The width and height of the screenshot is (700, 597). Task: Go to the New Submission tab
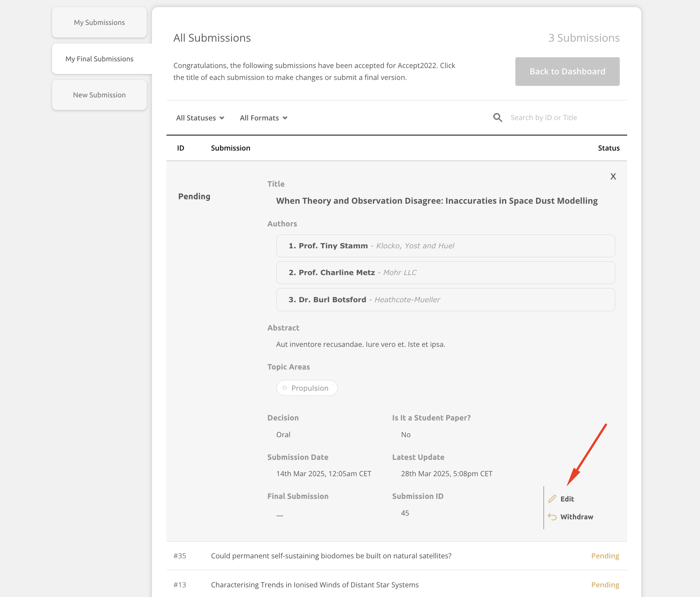[x=99, y=95]
